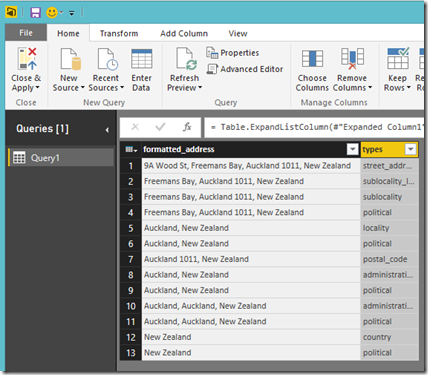Click the cell '9A Wood St, Freemans Bay'
This screenshot has height=375, width=428.
[x=251, y=166]
